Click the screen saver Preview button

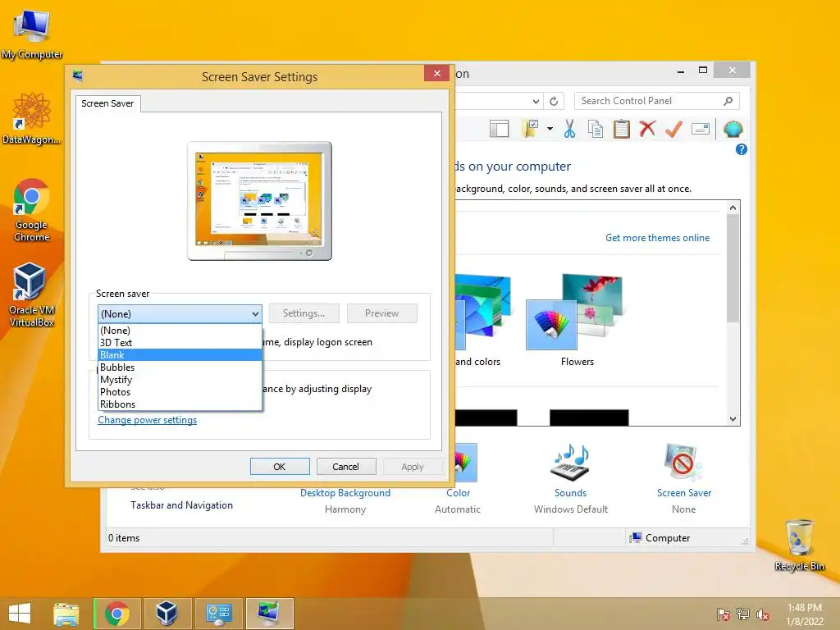tap(382, 313)
